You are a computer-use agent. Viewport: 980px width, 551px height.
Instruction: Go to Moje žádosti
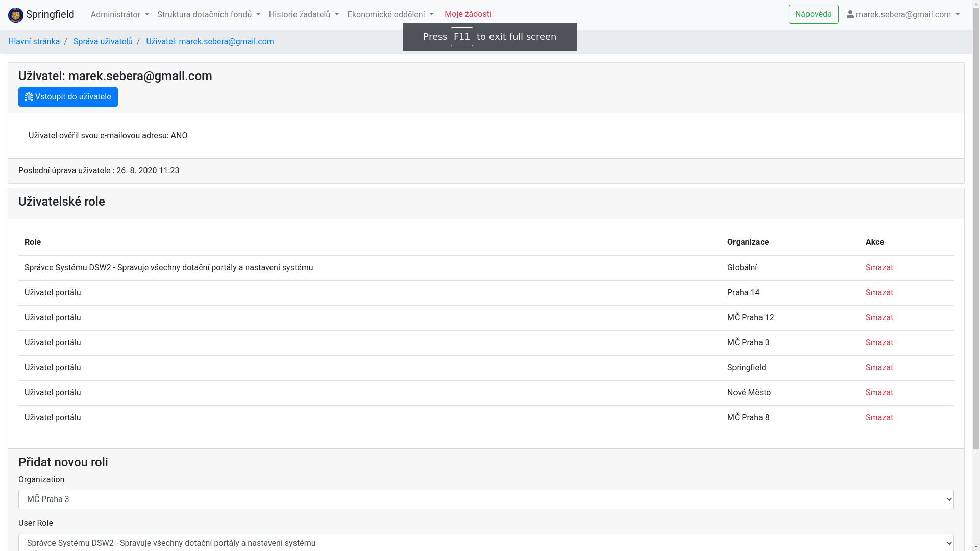tap(468, 14)
